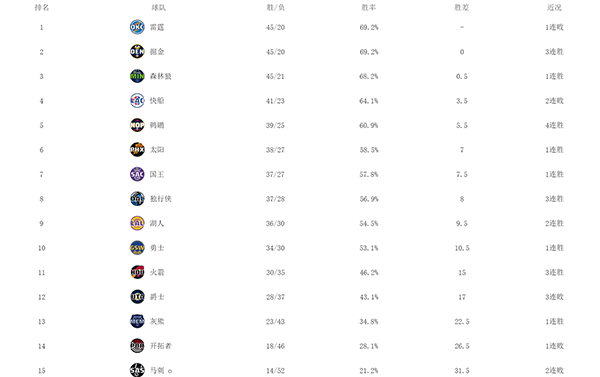Click the Pelicans NOP logo
This screenshot has height=377, width=600.
tap(137, 125)
